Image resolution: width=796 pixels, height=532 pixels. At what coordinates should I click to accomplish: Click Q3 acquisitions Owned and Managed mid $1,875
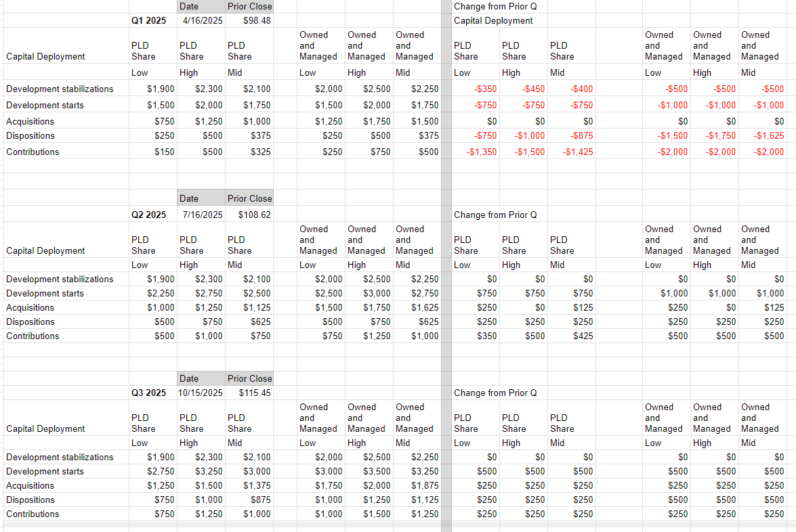(x=417, y=486)
